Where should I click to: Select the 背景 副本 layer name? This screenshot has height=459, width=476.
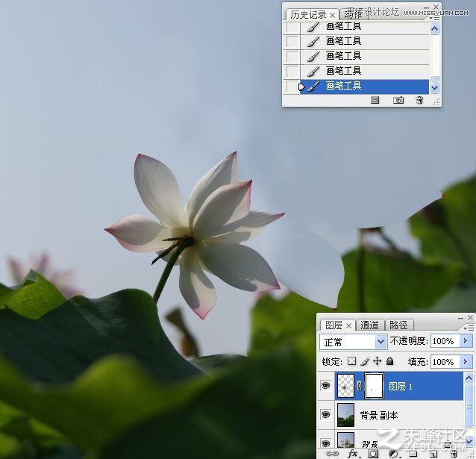point(379,415)
